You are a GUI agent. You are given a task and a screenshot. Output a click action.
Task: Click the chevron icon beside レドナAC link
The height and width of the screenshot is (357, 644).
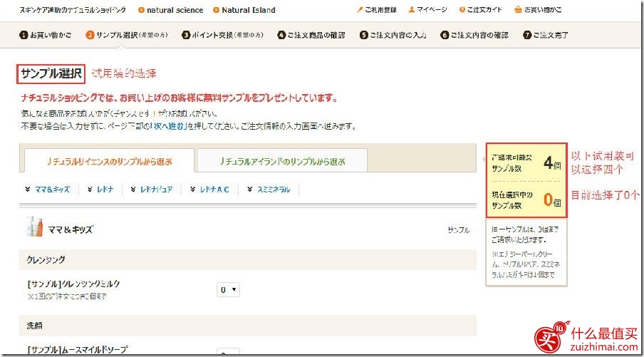192,189
